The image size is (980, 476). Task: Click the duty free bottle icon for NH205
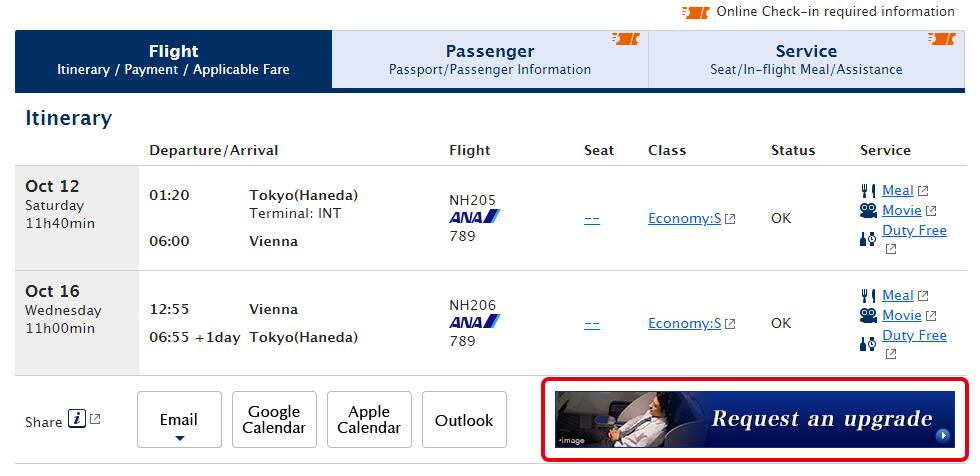pos(868,237)
